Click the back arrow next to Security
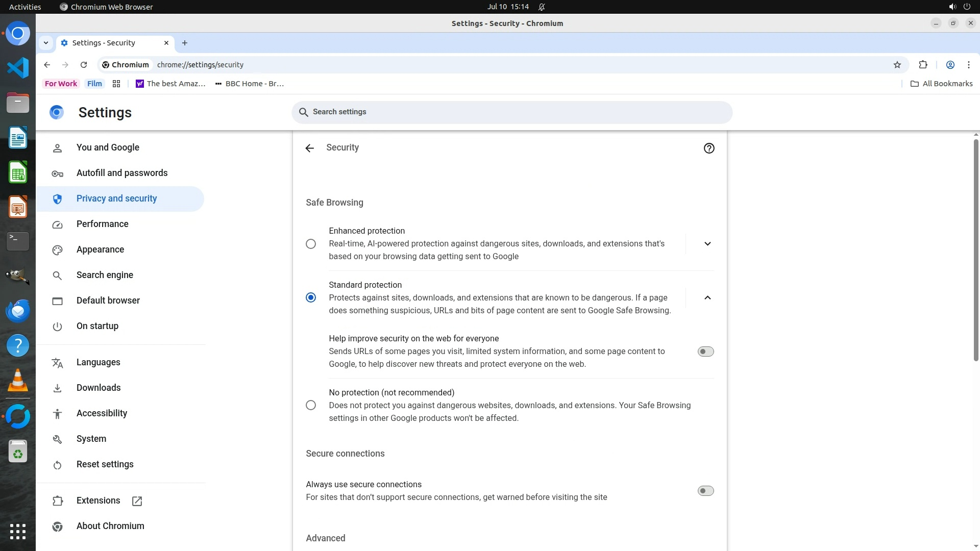The image size is (980, 551). 309,148
